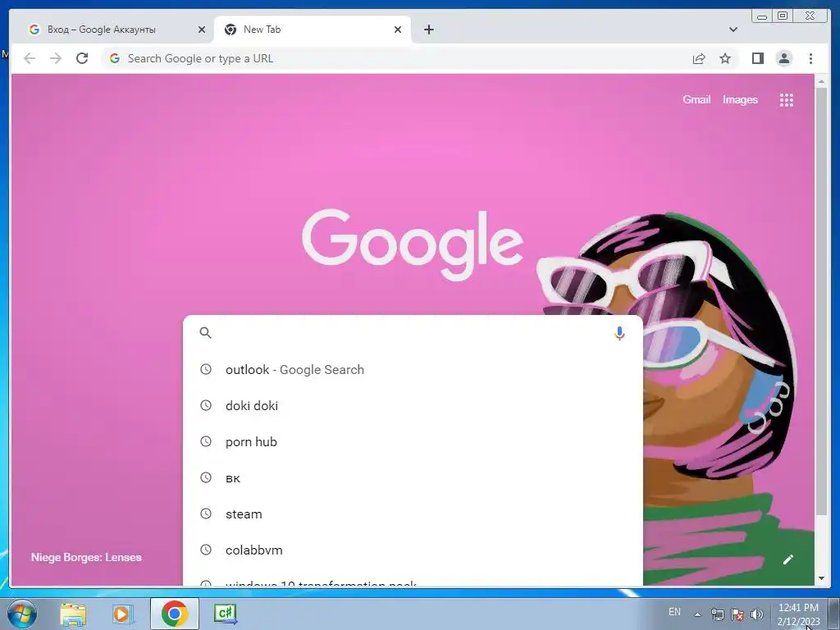Viewport: 840px width, 630px height.
Task: Click the page scrollbar up arrow
Action: pos(821,81)
